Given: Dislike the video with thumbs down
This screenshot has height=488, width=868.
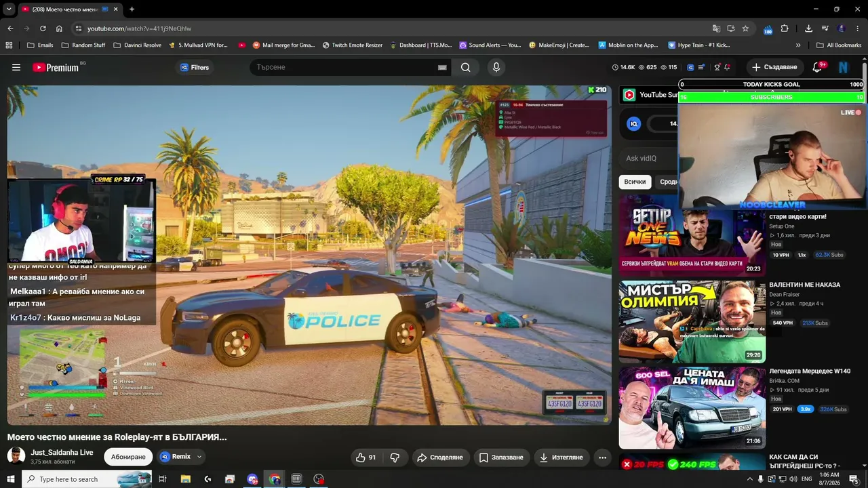Looking at the screenshot, I should [395, 457].
